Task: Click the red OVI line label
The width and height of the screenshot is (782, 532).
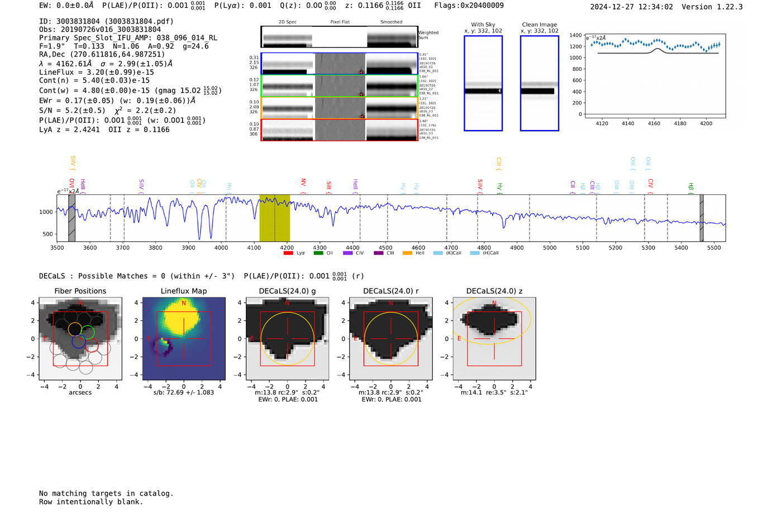Action: tap(71, 184)
